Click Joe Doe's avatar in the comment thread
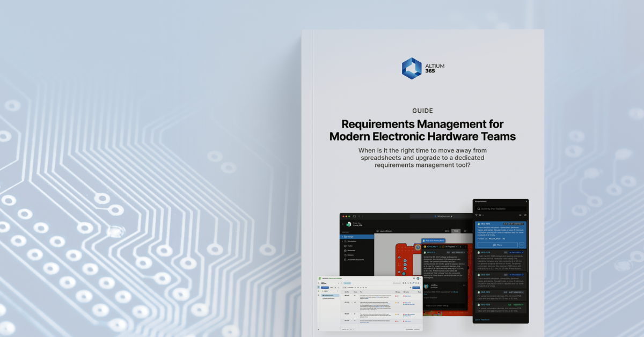The image size is (644, 337). click(x=426, y=285)
